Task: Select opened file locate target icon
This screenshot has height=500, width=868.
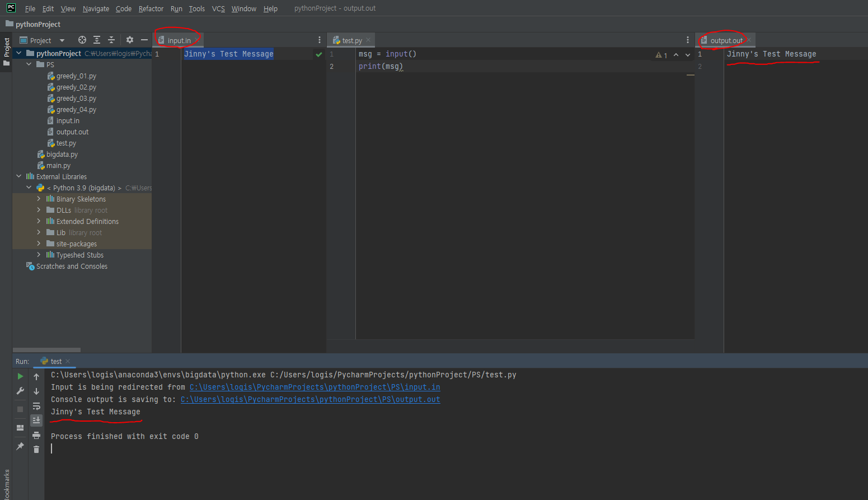Action: [82, 40]
